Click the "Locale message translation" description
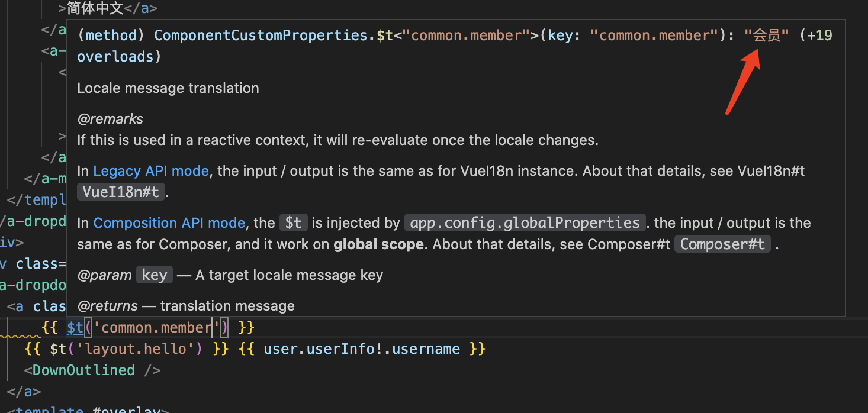Image resolution: width=868 pixels, height=413 pixels. (x=168, y=88)
